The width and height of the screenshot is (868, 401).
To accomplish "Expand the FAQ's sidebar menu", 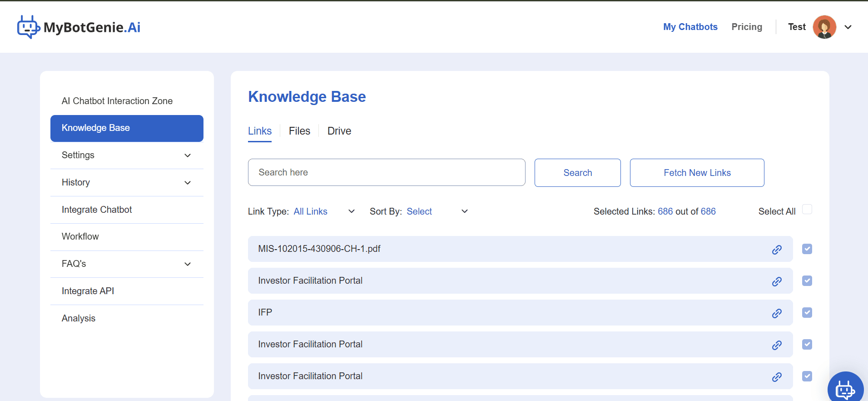I will pyautogui.click(x=127, y=264).
